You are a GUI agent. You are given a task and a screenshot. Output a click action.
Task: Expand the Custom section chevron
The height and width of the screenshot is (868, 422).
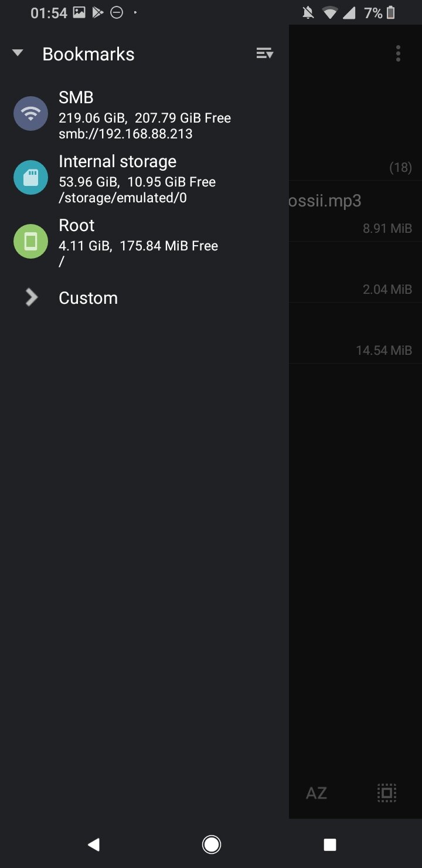tap(32, 297)
